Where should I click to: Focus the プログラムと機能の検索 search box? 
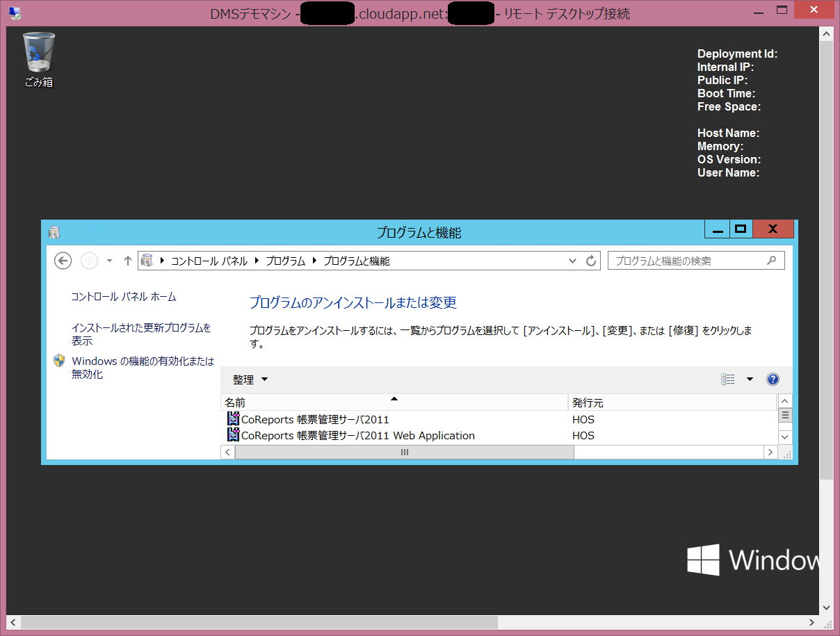696,261
